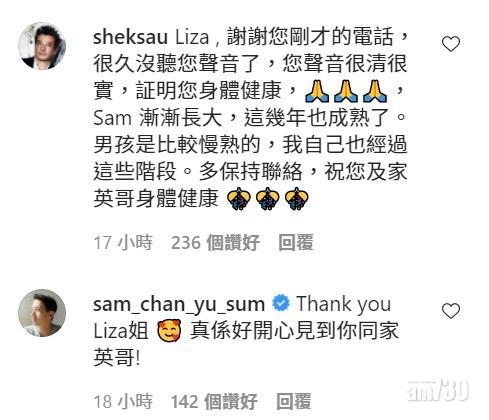The image size is (489, 420).
Task: Click the last bowing emoji in sheksau's comment
Action: tap(297, 199)
